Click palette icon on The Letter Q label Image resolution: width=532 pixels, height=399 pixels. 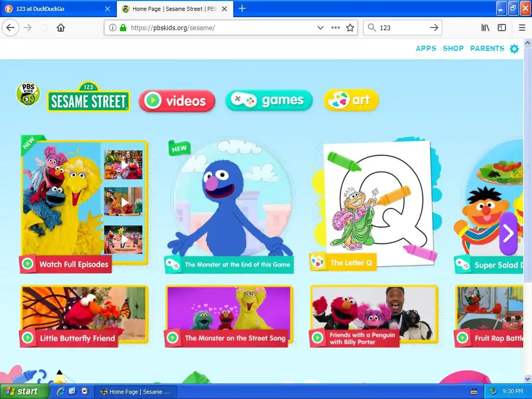tap(318, 262)
